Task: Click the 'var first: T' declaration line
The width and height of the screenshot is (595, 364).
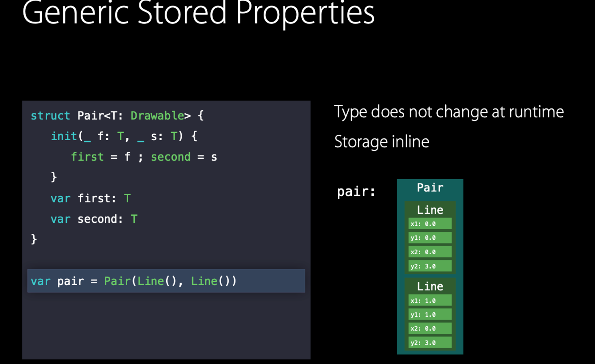Action: click(x=91, y=198)
